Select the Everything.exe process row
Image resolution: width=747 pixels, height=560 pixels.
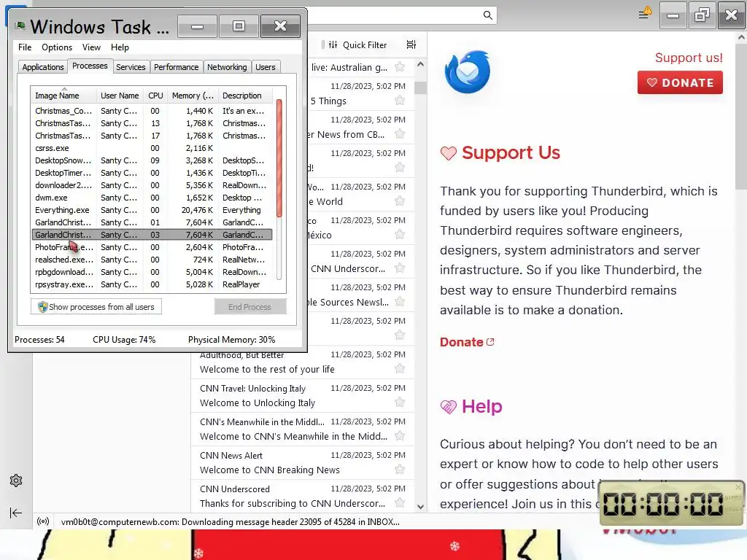click(x=152, y=210)
